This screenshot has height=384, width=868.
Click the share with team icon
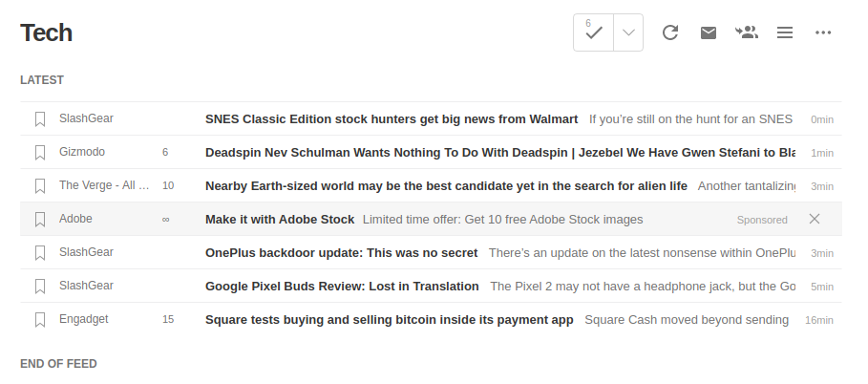[747, 32]
